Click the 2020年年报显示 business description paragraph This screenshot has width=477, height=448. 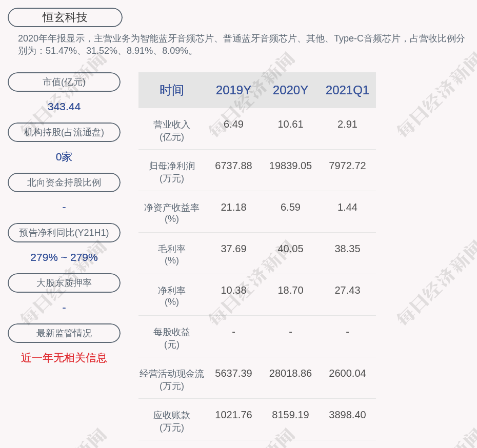click(x=241, y=45)
